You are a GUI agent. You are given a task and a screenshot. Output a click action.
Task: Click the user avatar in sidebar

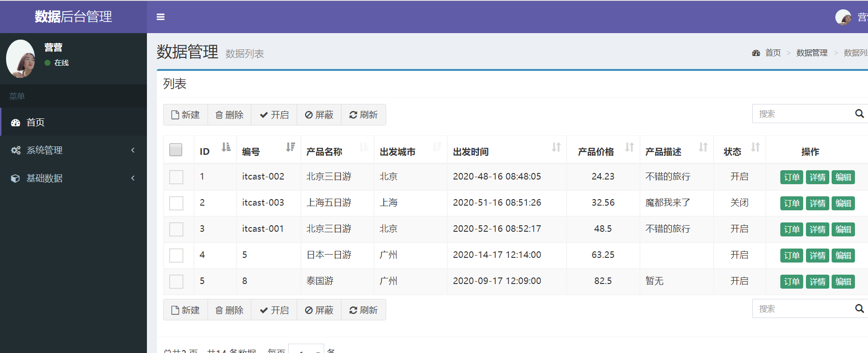(x=21, y=59)
